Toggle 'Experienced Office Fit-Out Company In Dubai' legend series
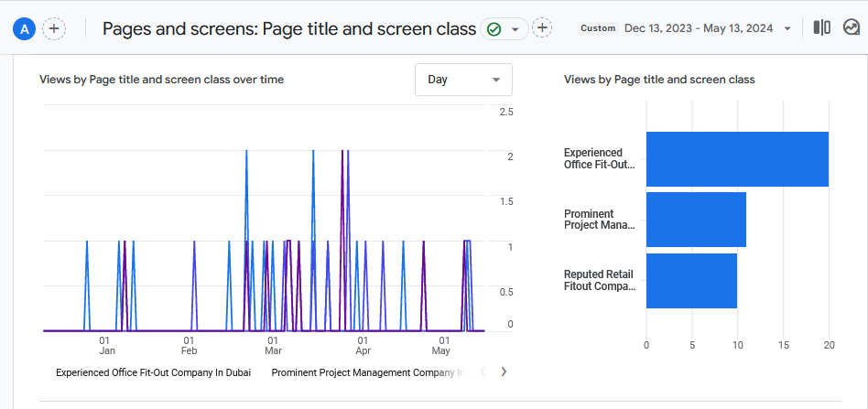Image resolution: width=868 pixels, height=409 pixels. click(x=153, y=372)
